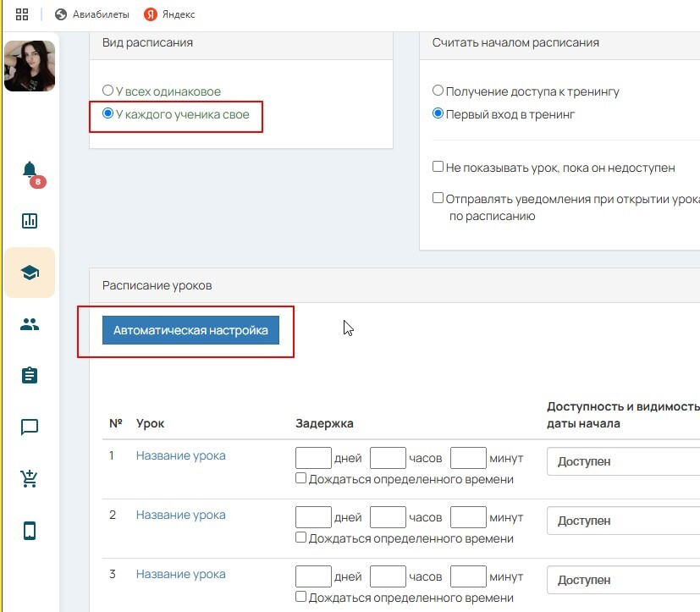Click the days delay field for lesson 1

point(313,459)
